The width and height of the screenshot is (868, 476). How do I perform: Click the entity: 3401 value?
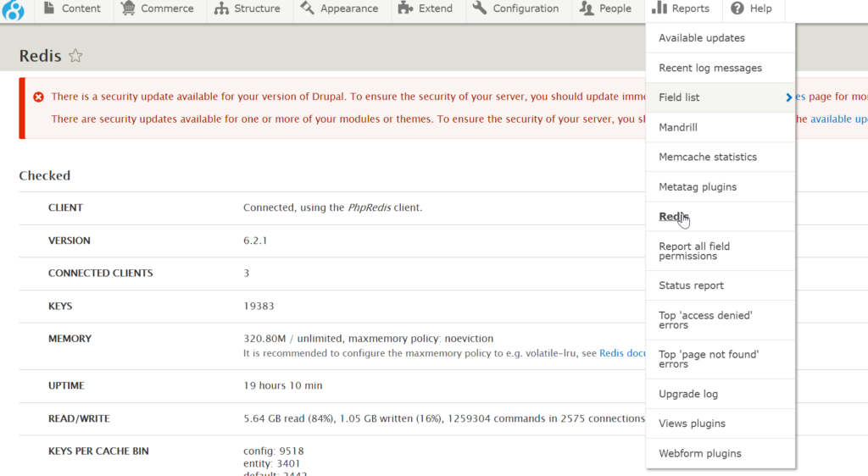[x=272, y=463]
